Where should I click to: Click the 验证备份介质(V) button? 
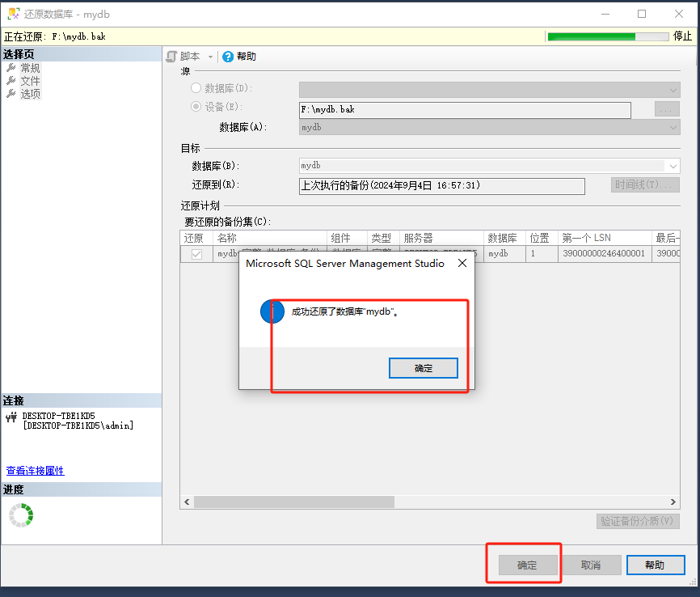pyautogui.click(x=638, y=521)
